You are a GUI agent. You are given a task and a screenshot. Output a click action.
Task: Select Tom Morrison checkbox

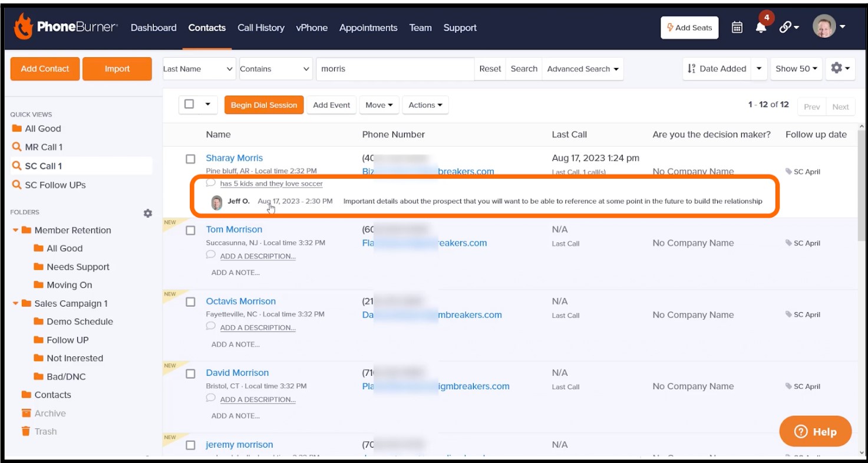point(190,231)
